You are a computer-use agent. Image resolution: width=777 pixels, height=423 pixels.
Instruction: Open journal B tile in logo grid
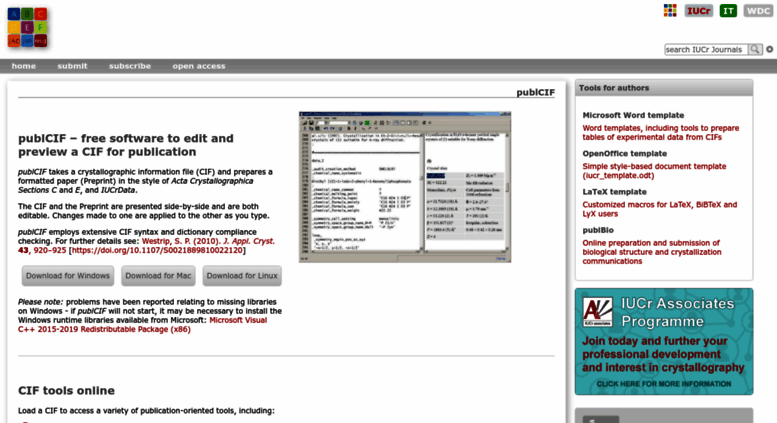pyautogui.click(x=27, y=14)
